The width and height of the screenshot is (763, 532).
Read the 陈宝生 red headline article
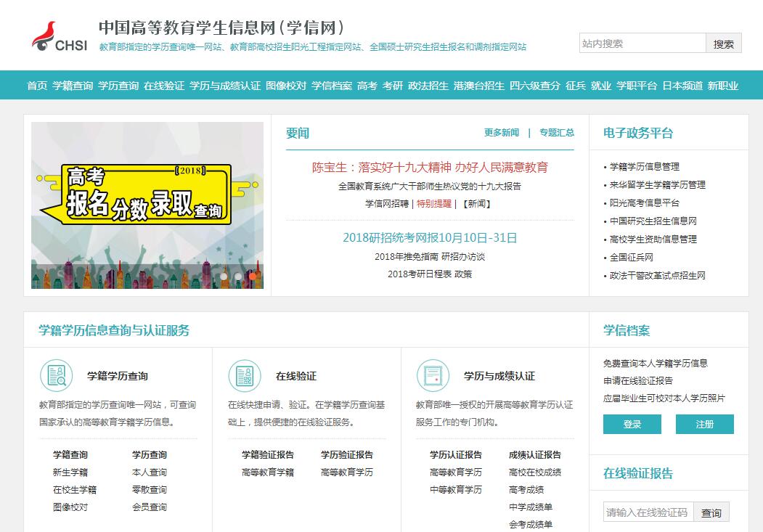431,168
